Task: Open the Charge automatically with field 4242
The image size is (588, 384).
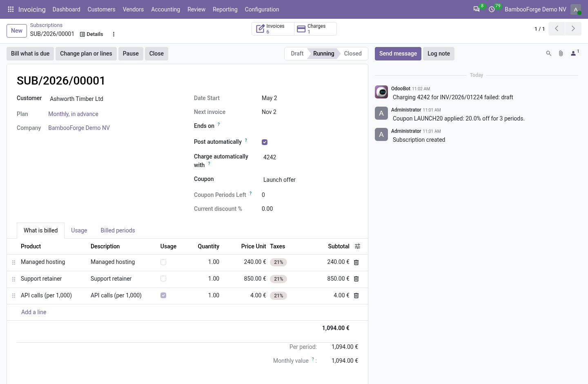Action: tap(310, 157)
